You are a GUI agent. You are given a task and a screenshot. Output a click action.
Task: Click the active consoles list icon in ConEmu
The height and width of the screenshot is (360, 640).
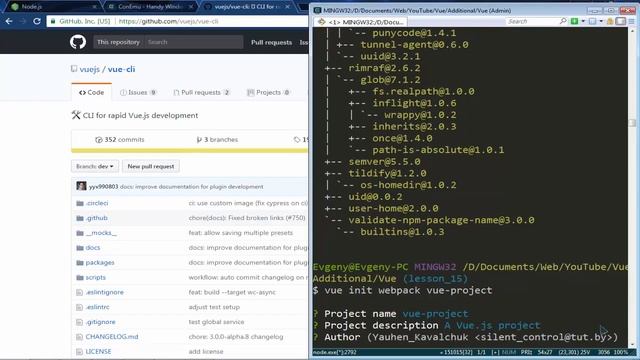tap(593, 21)
